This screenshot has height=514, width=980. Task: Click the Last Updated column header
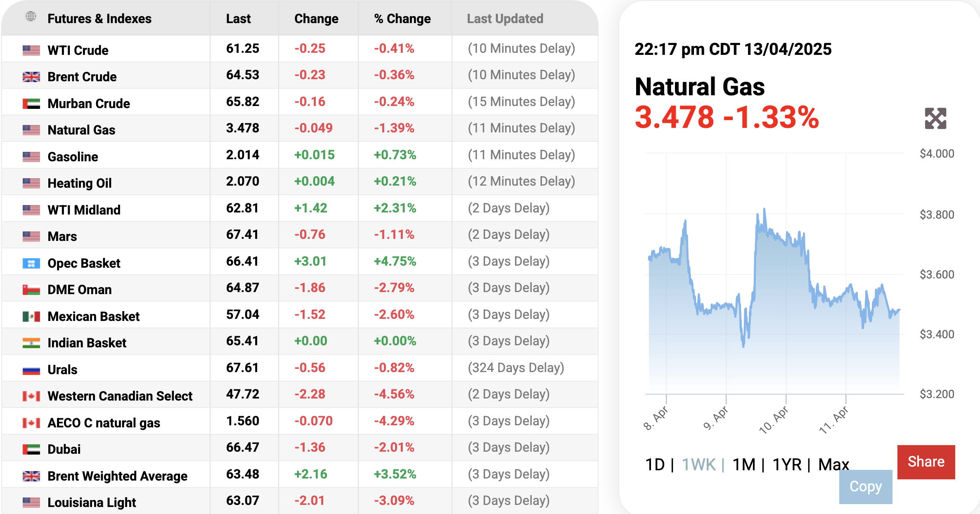505,19
